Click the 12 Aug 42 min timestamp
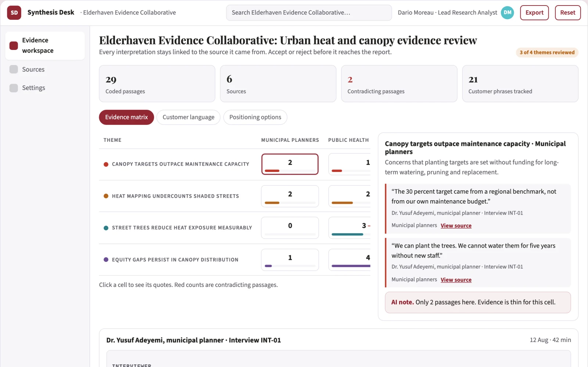 click(550, 340)
